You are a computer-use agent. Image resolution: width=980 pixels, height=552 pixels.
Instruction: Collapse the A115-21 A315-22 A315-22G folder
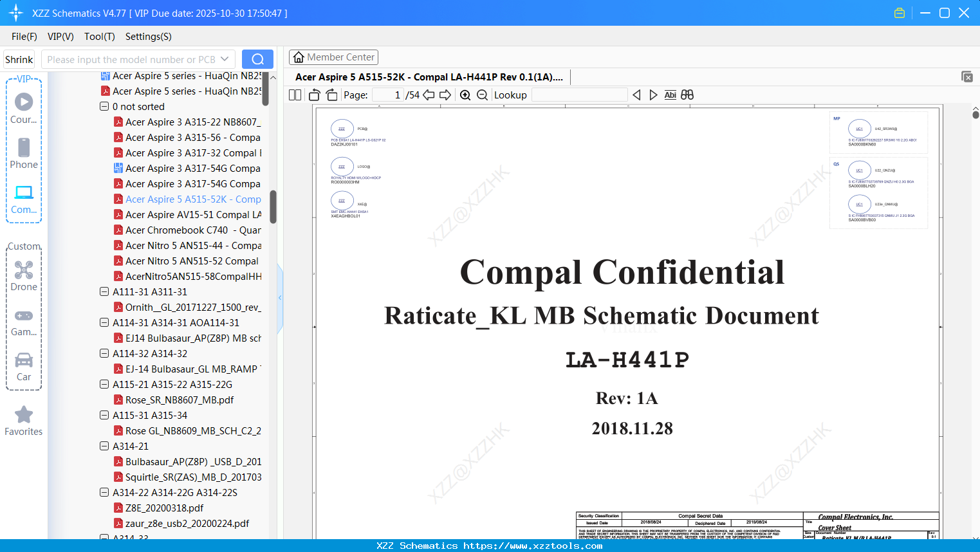click(104, 385)
